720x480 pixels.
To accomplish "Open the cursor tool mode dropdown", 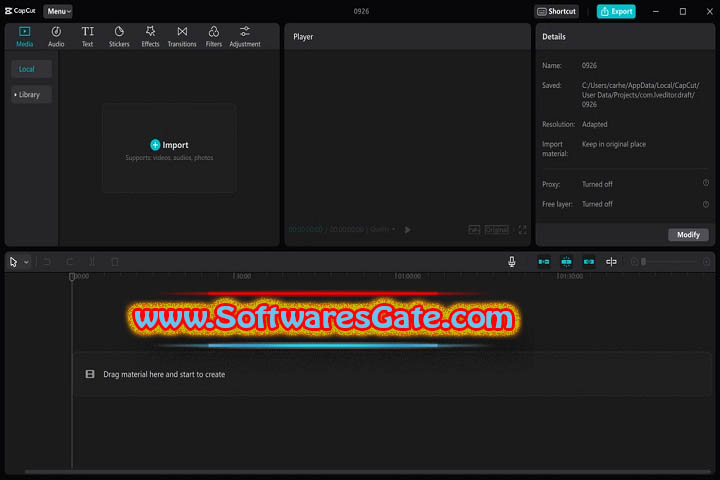I will coord(27,262).
